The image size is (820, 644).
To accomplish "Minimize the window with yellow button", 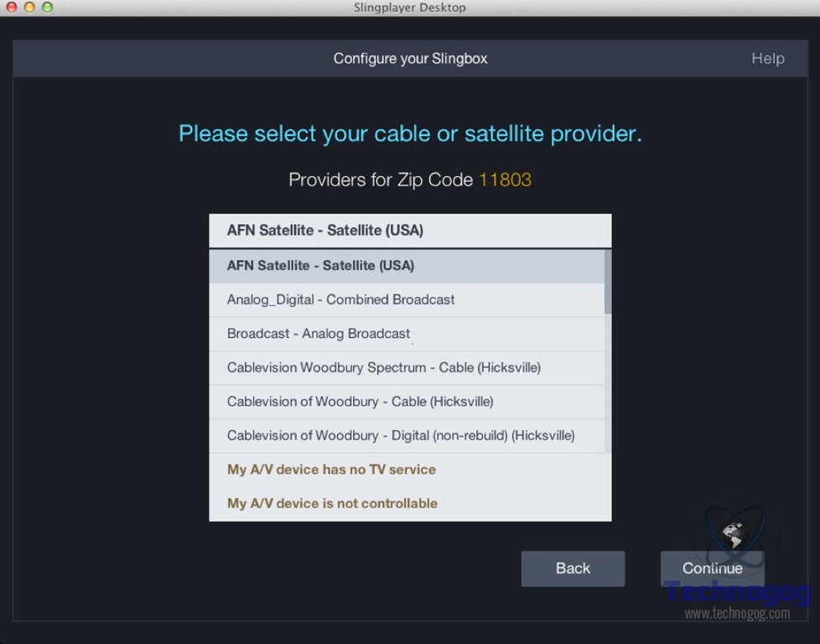I will 29,8.
